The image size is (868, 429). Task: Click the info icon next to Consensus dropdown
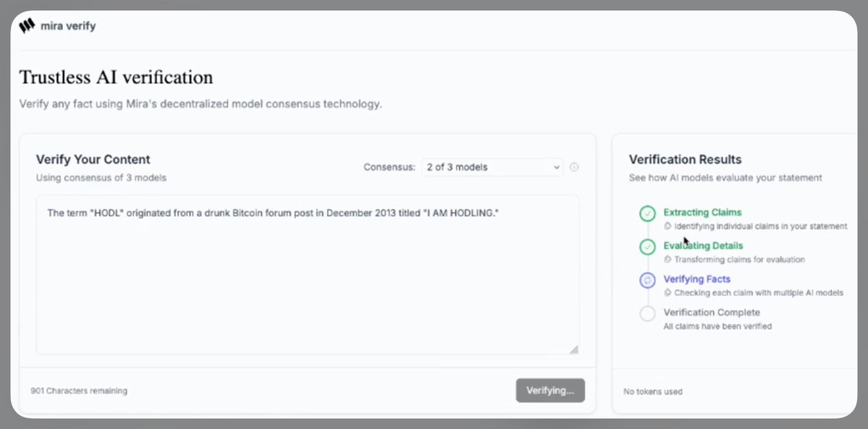pyautogui.click(x=574, y=167)
